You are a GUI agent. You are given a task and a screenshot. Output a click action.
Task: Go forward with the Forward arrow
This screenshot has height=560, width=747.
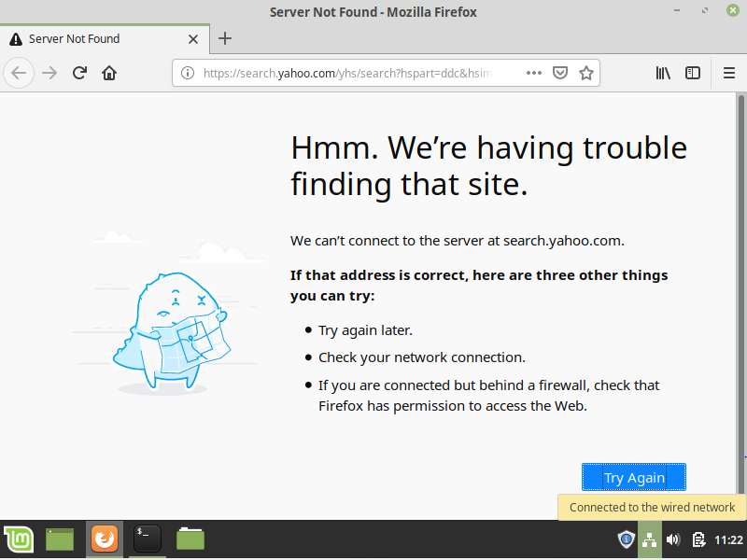[x=49, y=74]
